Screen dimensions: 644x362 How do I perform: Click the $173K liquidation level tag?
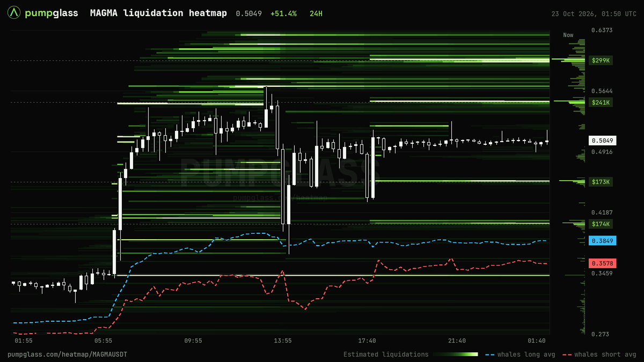pos(601,182)
